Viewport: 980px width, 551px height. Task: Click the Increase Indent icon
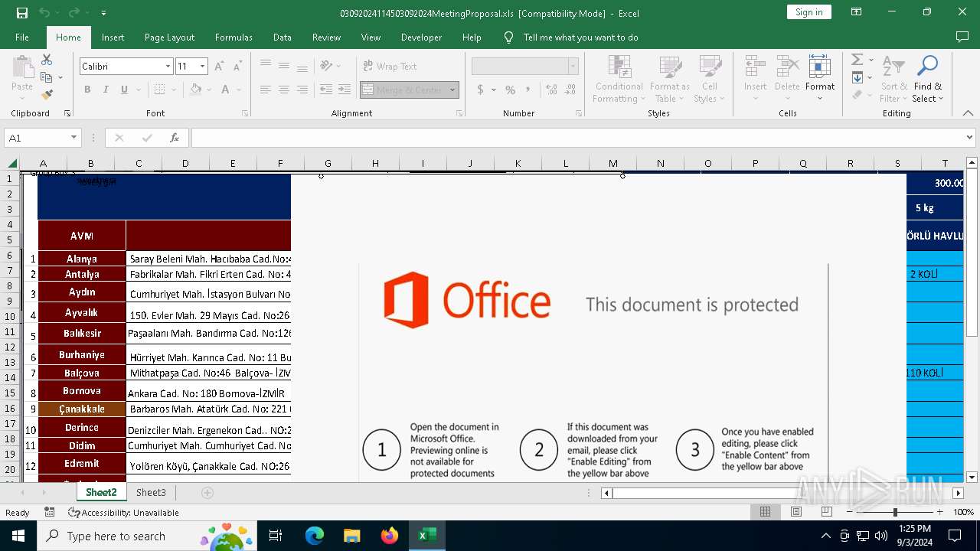pos(345,90)
